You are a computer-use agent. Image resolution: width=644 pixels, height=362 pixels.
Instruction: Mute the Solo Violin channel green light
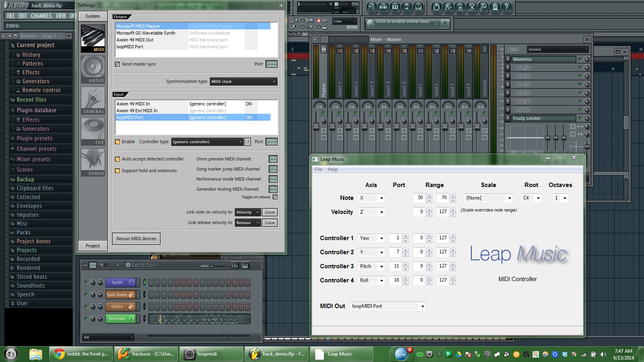(x=86, y=294)
